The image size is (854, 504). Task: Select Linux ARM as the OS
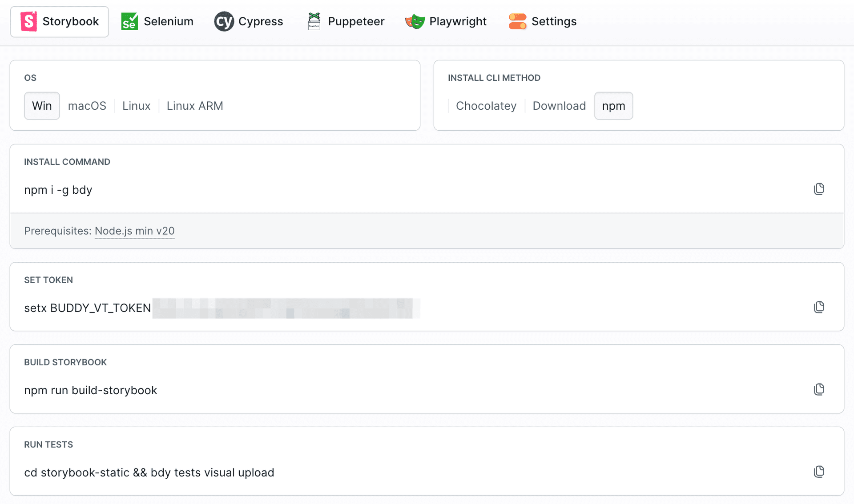click(x=195, y=106)
